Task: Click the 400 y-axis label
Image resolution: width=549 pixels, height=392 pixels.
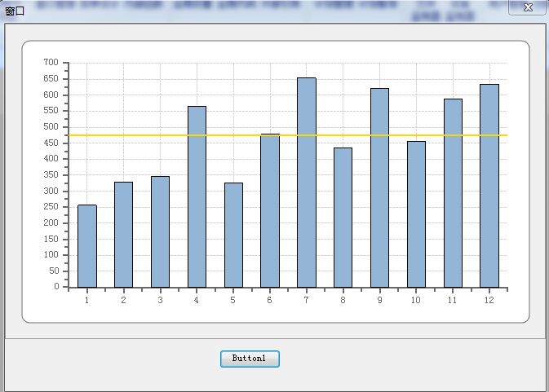Action: 51,158
